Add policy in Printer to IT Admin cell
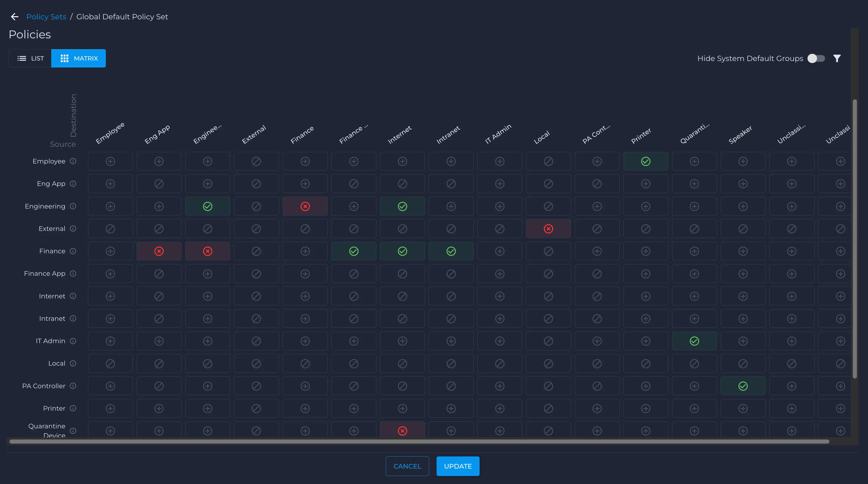 tap(500, 408)
